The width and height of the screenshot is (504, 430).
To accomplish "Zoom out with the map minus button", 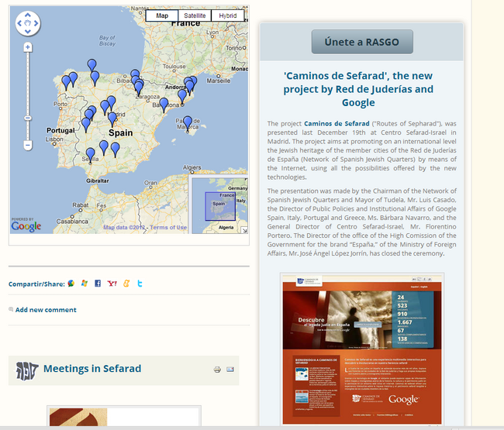I will (x=28, y=145).
